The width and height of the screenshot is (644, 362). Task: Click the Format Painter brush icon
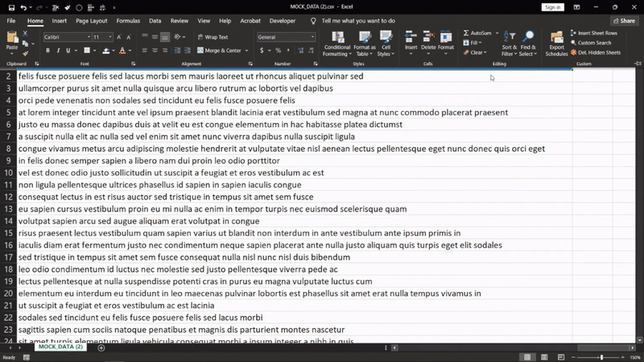(26, 54)
